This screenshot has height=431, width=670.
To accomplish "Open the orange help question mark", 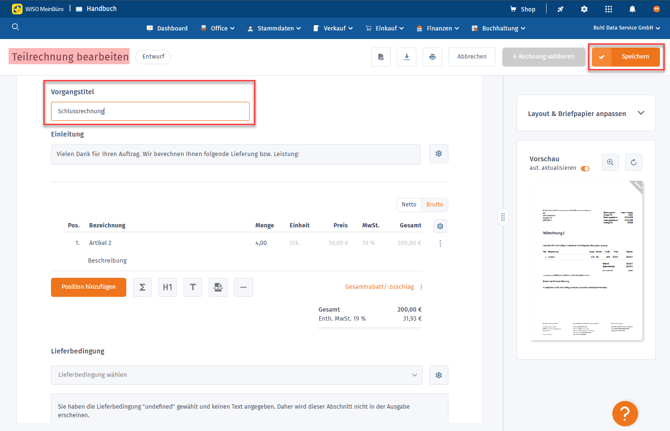I will pyautogui.click(x=625, y=412).
